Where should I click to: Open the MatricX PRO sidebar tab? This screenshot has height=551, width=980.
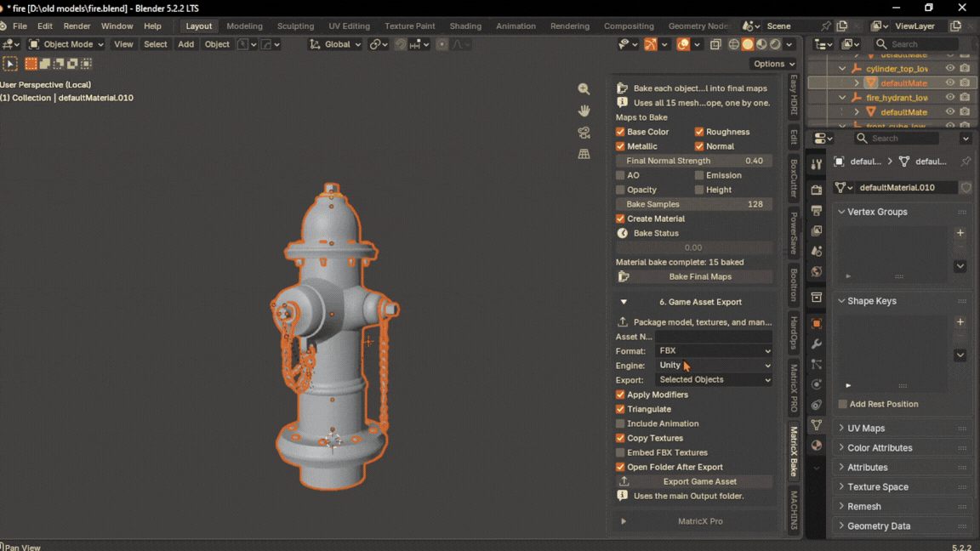click(794, 389)
